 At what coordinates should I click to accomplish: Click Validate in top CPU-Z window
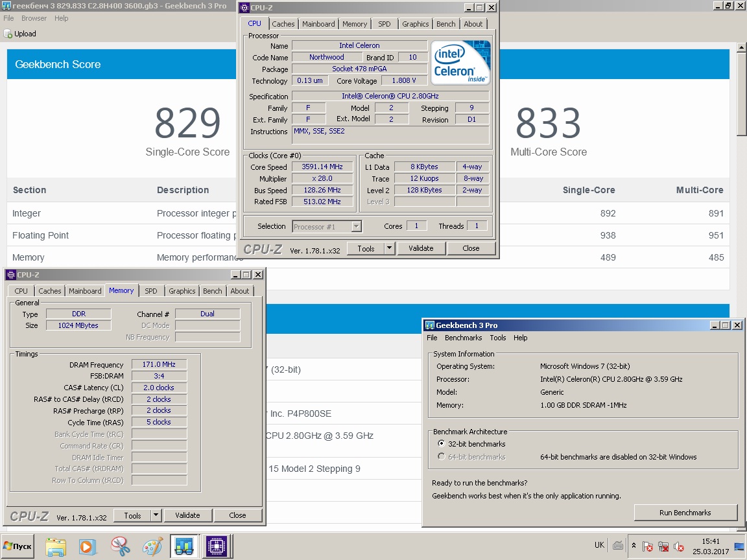[x=421, y=248]
